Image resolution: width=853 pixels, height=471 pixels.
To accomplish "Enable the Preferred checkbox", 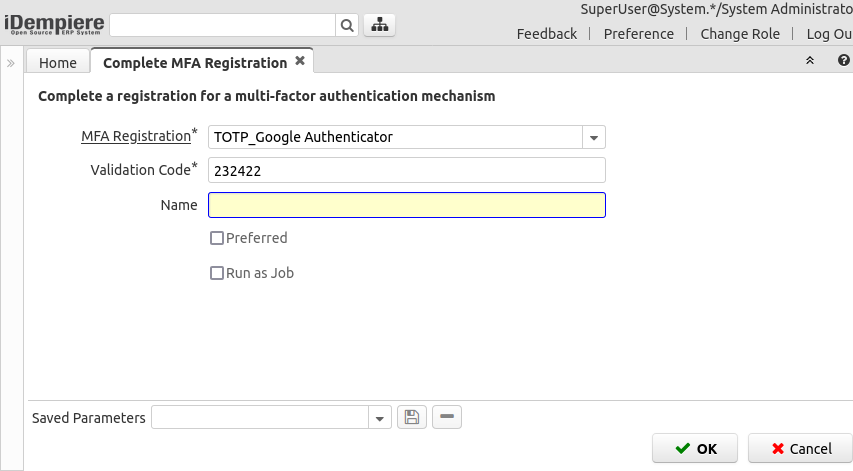I will click(x=217, y=239).
